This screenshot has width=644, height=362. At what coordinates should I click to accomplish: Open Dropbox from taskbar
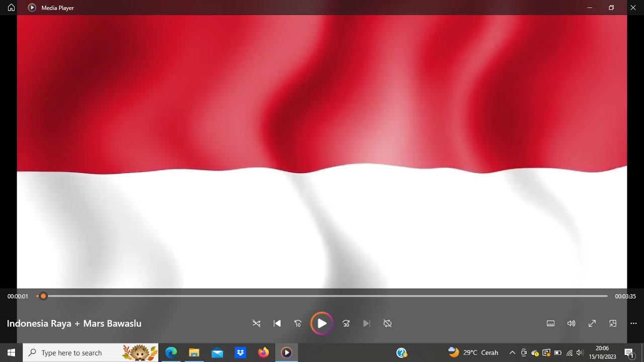click(x=240, y=352)
